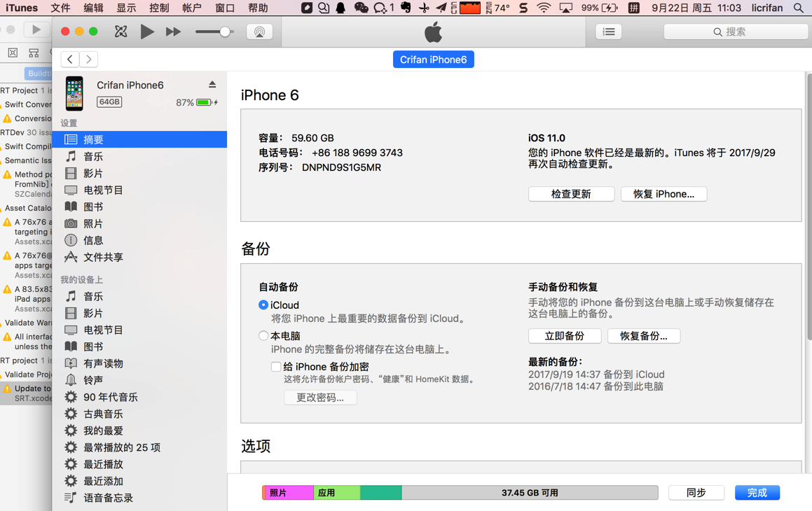
Task: Open the 显示 menu
Action: (126, 8)
